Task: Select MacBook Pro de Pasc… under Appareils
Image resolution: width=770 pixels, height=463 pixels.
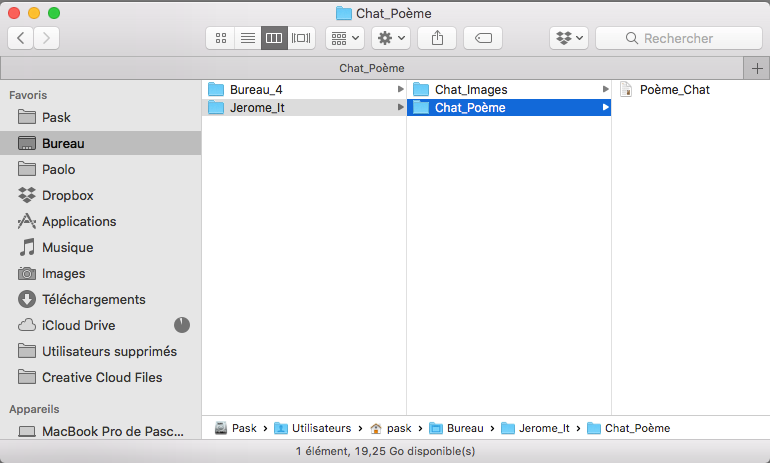Action: click(101, 431)
